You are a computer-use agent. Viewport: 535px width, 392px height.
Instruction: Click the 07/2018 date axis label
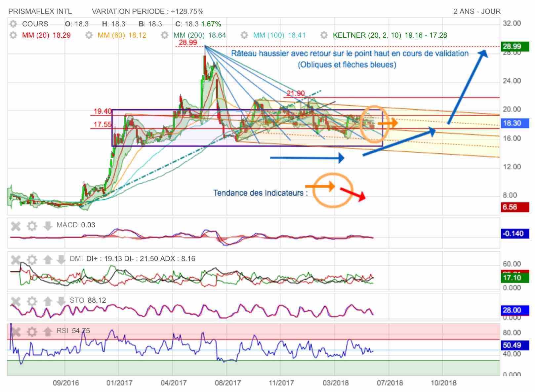tap(390, 383)
